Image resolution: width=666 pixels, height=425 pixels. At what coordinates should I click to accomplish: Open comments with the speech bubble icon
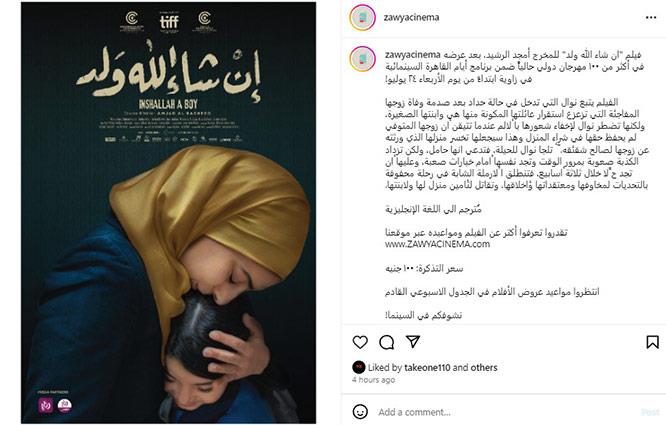click(x=387, y=342)
